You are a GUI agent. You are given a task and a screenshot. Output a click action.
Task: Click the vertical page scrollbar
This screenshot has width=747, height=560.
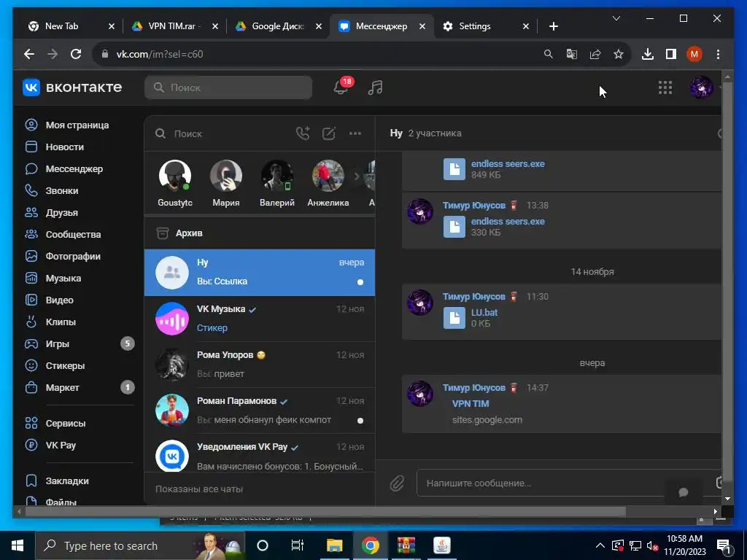[727, 286]
